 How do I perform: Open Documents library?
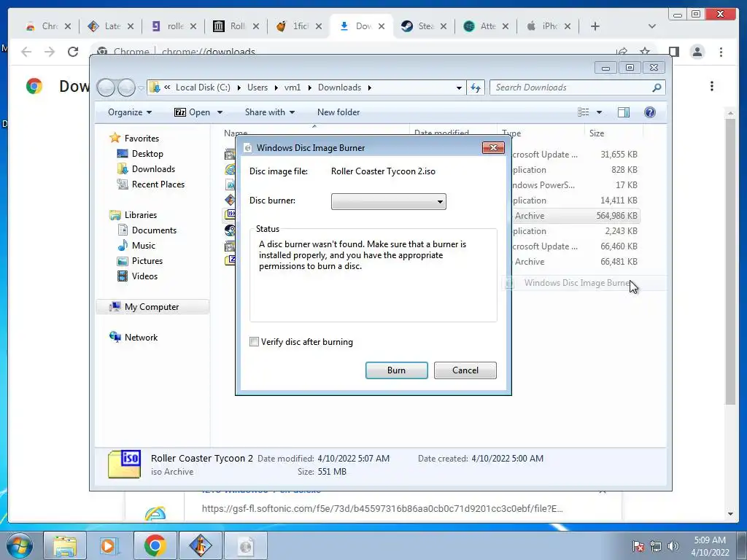[x=154, y=230]
